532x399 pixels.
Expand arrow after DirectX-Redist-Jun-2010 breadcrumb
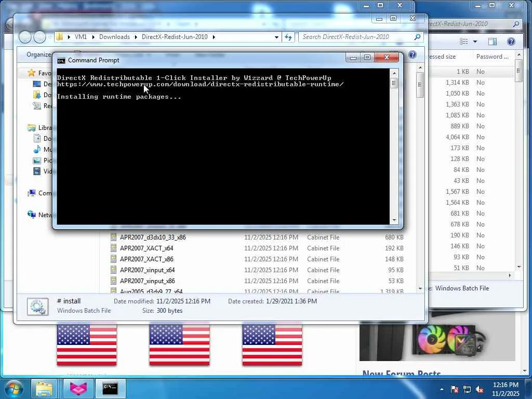click(214, 37)
